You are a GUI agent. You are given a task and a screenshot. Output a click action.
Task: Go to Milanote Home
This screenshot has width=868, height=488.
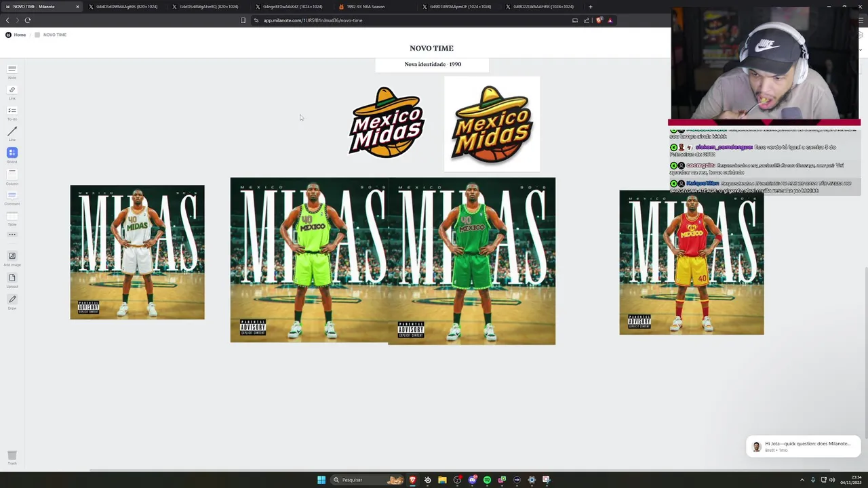click(x=16, y=35)
